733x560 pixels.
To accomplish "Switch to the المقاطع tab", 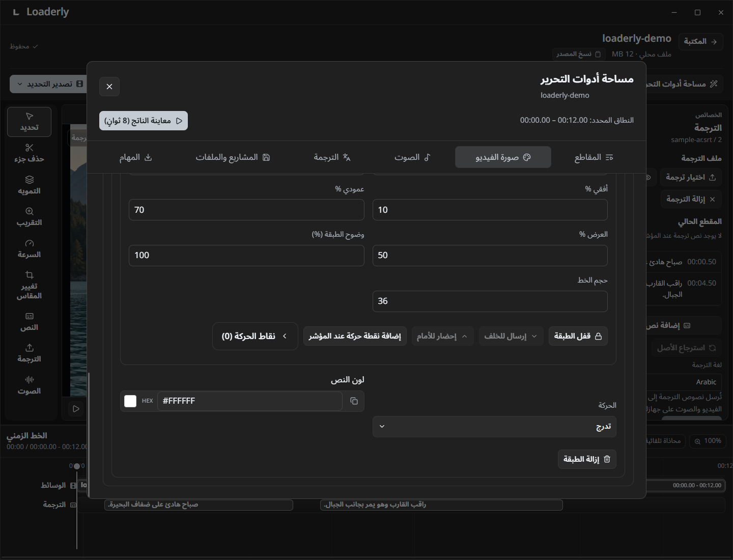I will [594, 157].
